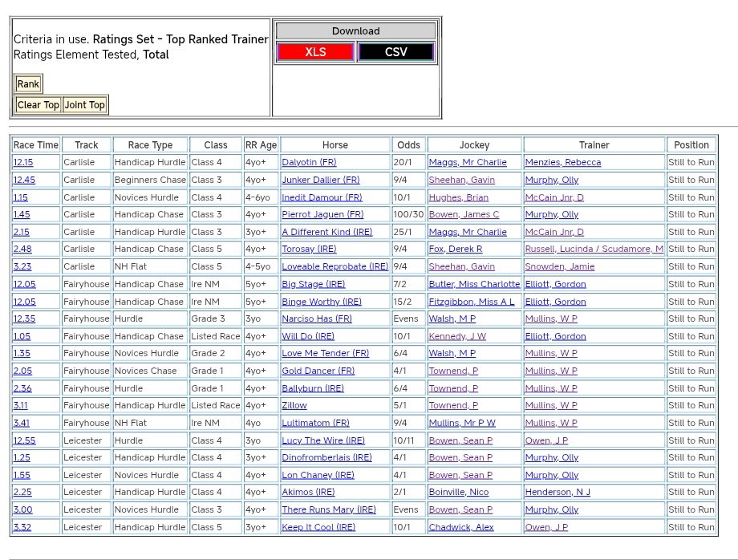This screenshot has width=738, height=560.
Task: Click the red XLS download button
Action: [315, 52]
